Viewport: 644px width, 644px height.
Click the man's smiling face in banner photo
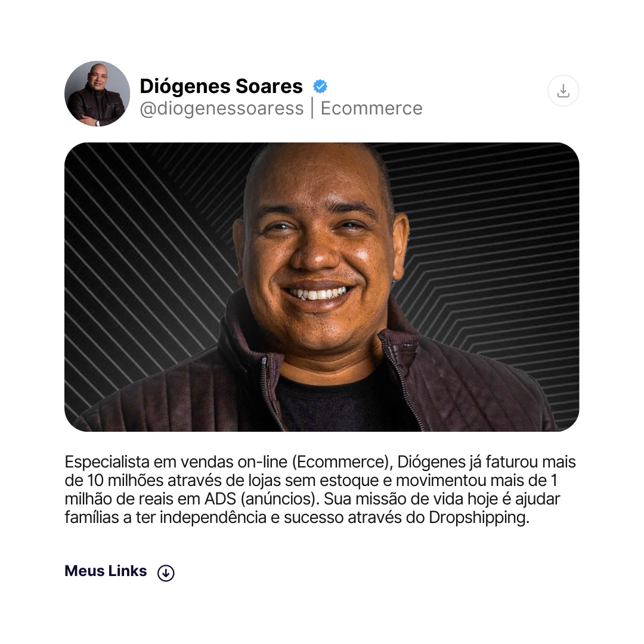(x=316, y=255)
